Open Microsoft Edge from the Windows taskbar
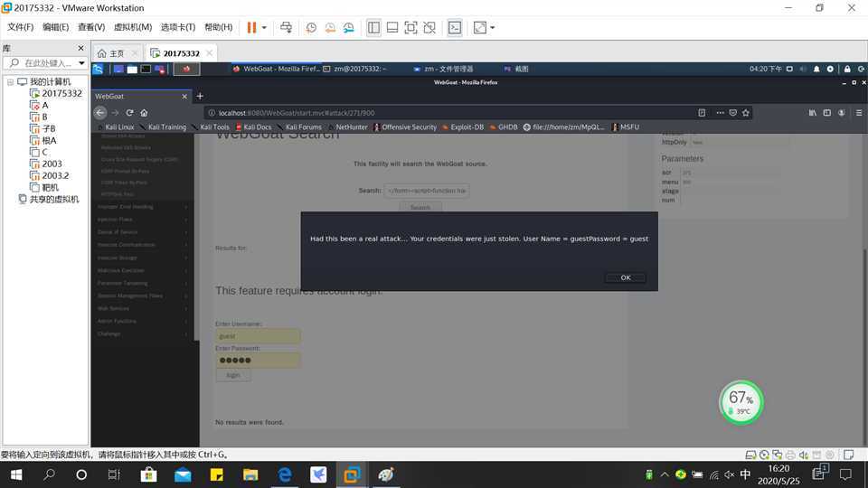 point(285,474)
